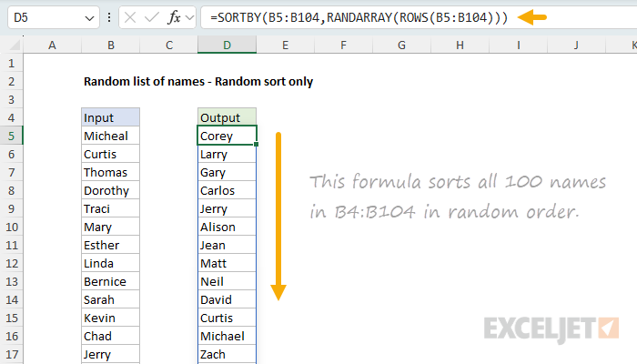Image resolution: width=637 pixels, height=364 pixels.
Task: Select column A header
Action: 52,45
